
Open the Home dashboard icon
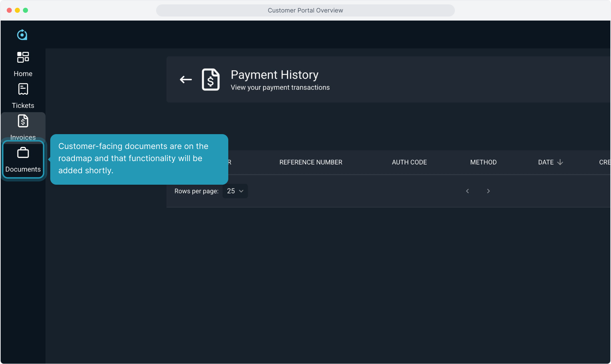coord(23,57)
